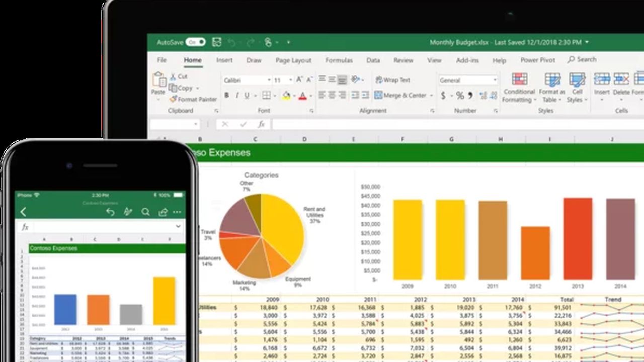Screen dimensions: 644x362
Task: Click the Undo arrow in Quick Access toolbar
Action: (x=232, y=42)
